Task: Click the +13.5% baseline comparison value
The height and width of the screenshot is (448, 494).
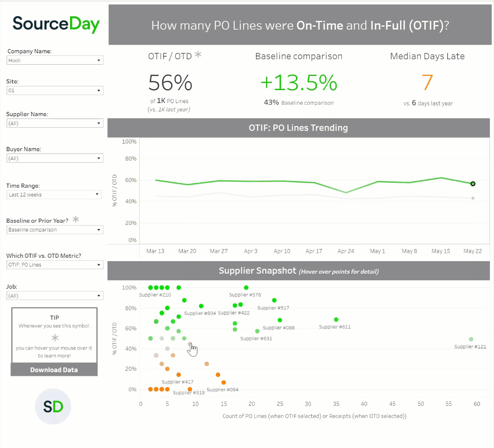Action: pos(299,83)
